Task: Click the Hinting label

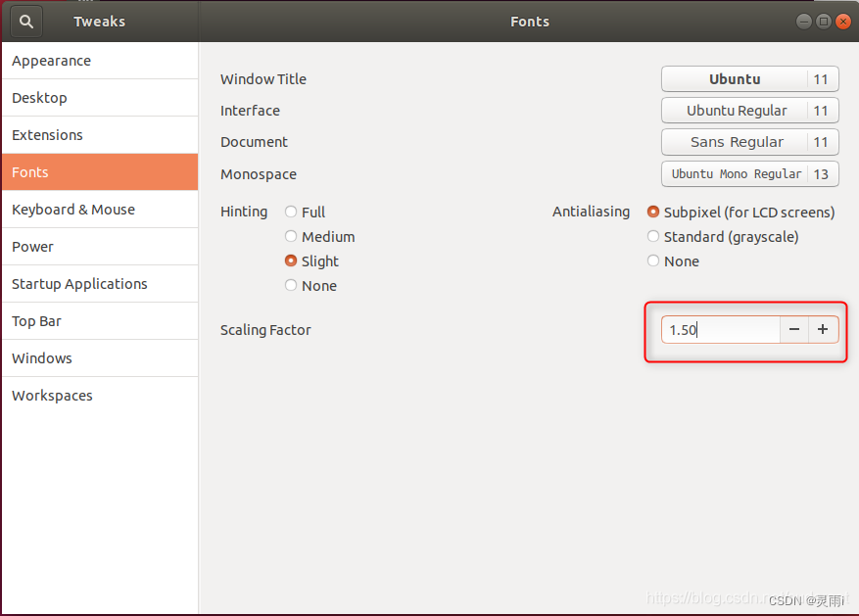Action: tap(244, 212)
